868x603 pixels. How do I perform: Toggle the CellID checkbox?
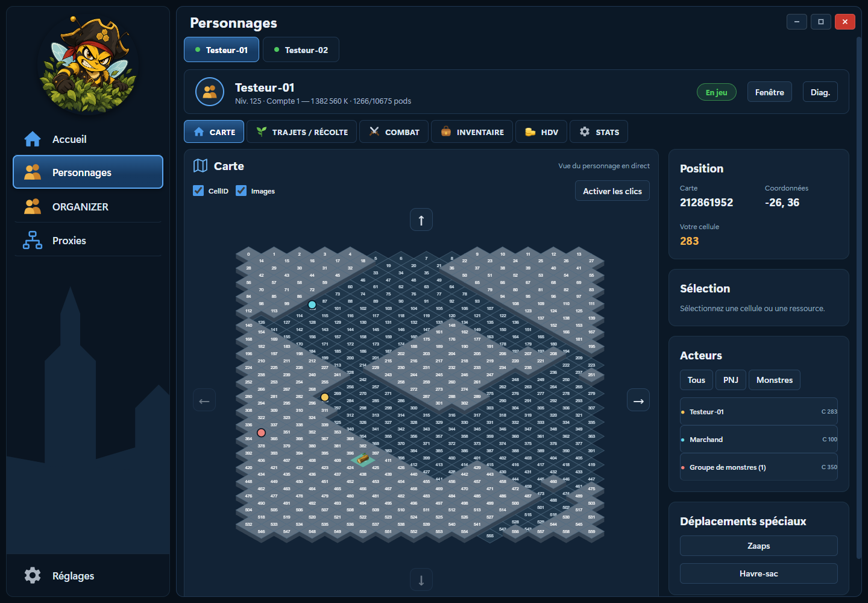(x=198, y=191)
